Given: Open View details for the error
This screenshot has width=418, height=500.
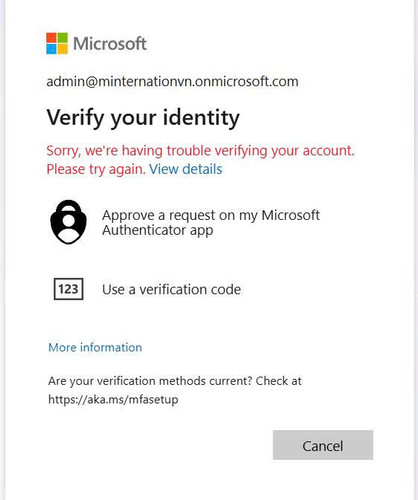Looking at the screenshot, I should pyautogui.click(x=186, y=169).
